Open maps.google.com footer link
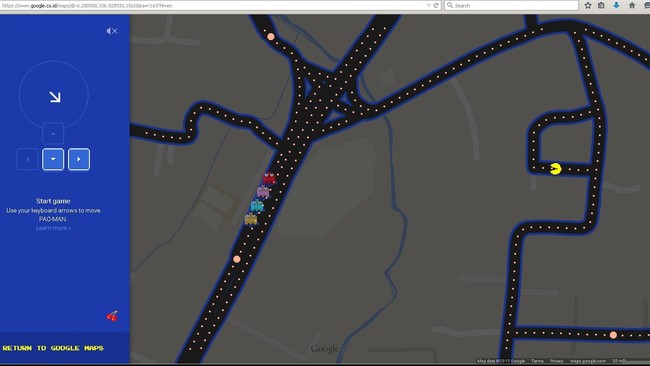Screen dimensions: 650x366 588,361
